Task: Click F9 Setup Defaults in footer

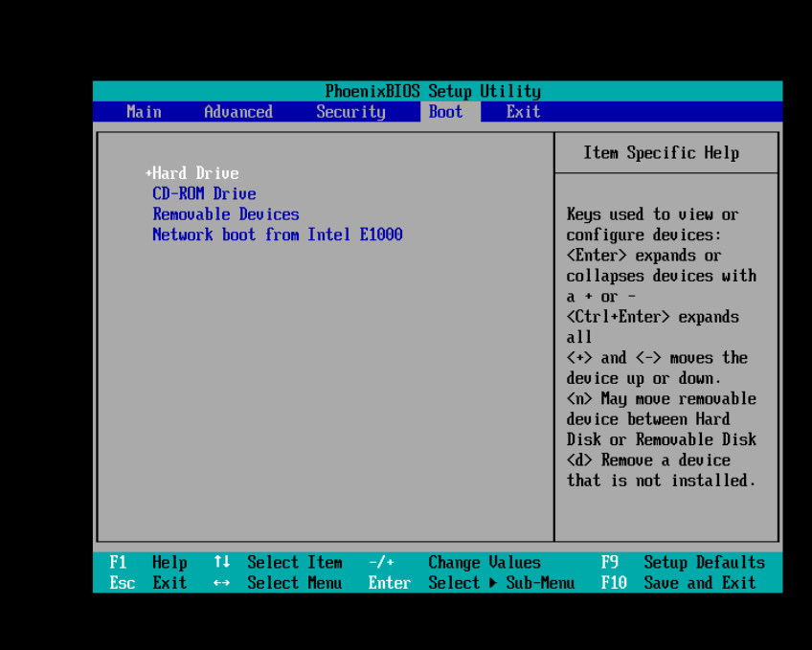Action: [683, 563]
